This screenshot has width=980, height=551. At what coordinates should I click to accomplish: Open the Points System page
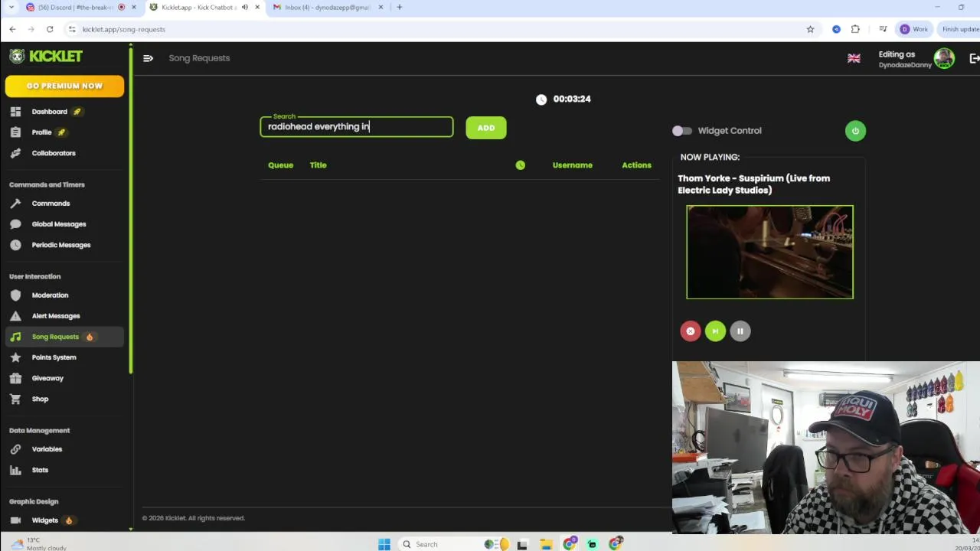tap(54, 357)
